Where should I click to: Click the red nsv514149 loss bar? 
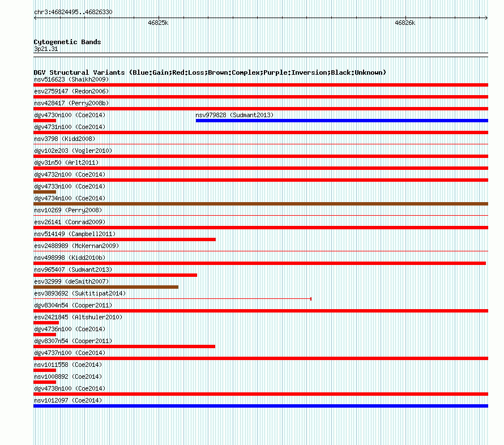[x=125, y=239]
